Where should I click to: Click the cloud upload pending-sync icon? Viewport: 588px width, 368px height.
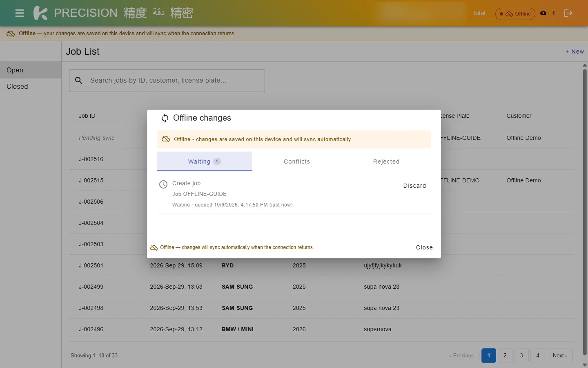coord(543,13)
